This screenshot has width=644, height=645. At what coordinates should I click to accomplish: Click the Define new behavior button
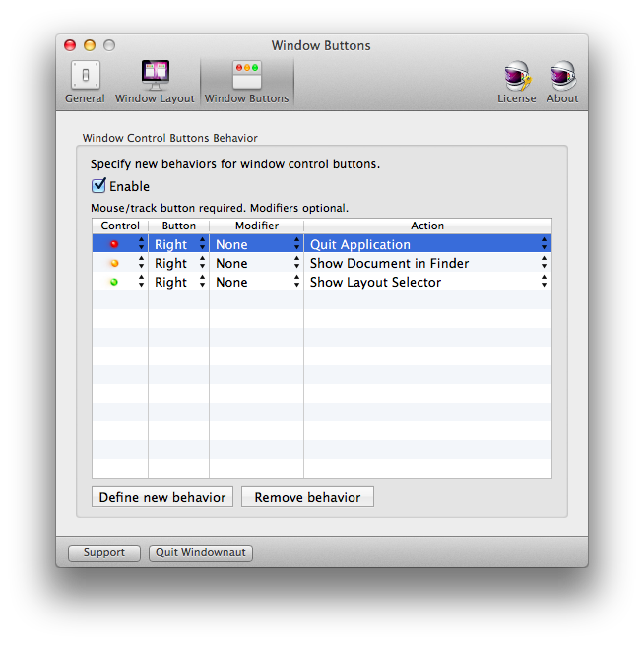click(x=162, y=497)
